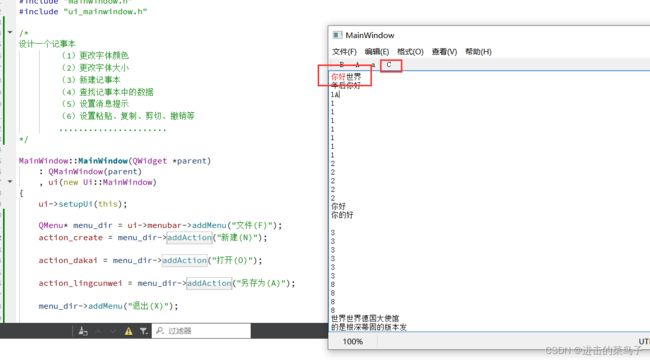Click the 100% zoom status bar entry

(x=353, y=342)
